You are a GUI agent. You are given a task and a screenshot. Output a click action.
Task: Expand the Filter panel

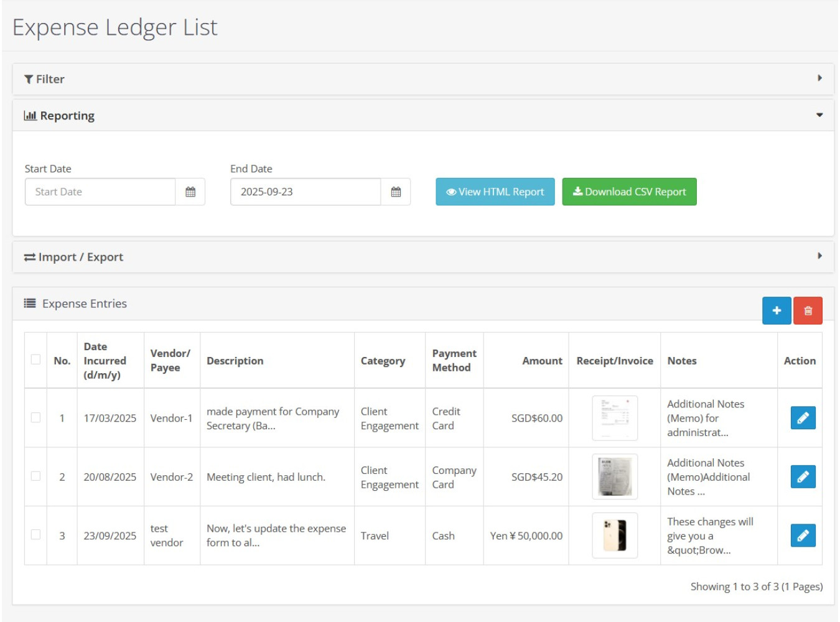[x=422, y=79]
